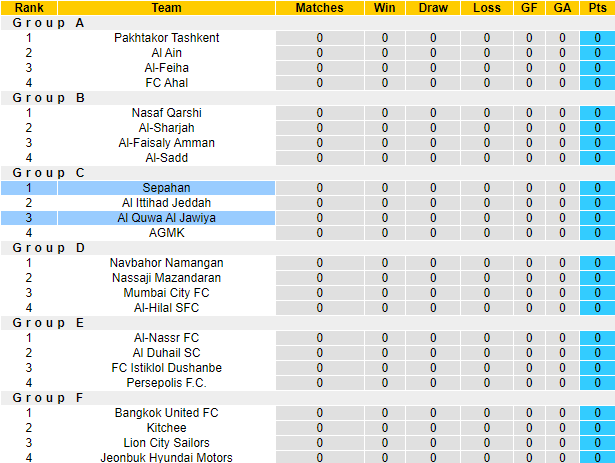The image size is (615, 463).
Task: Select Sepahan in Group C
Action: tap(166, 188)
